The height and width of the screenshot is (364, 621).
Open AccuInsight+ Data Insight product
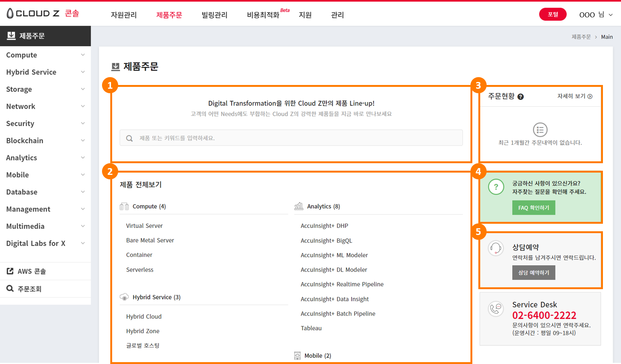[335, 299]
